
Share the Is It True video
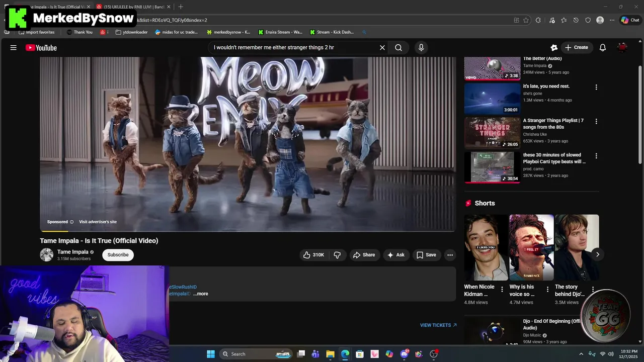364,255
